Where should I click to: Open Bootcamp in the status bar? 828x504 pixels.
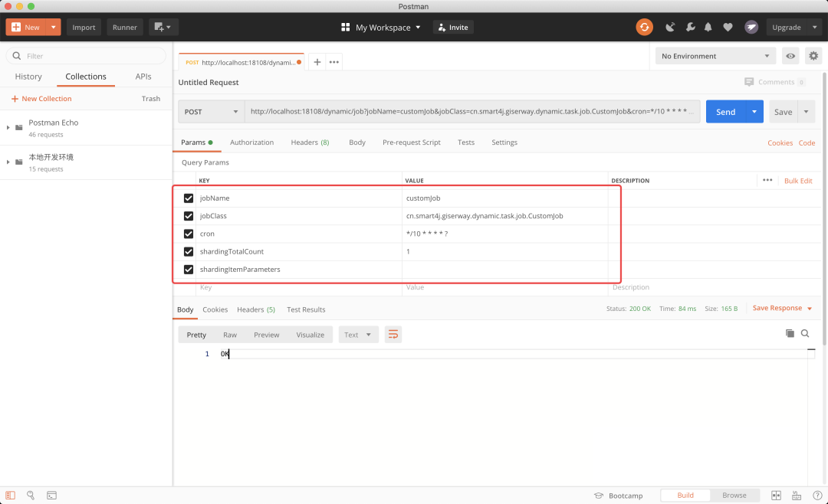pos(619,496)
